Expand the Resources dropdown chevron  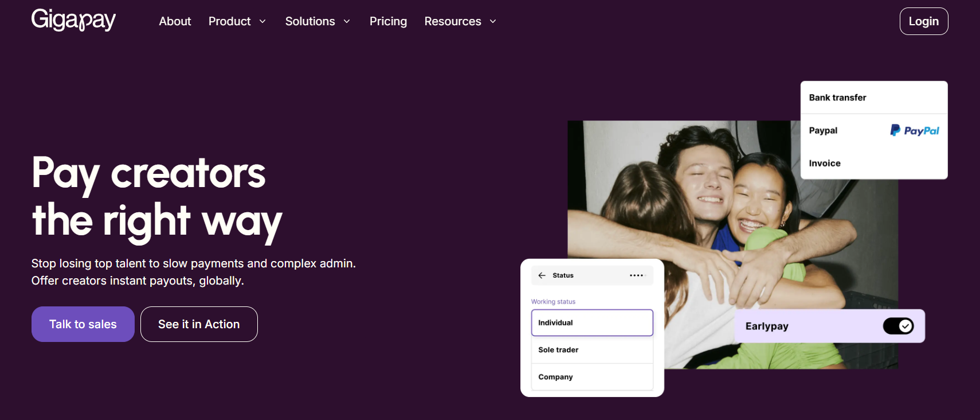click(493, 21)
